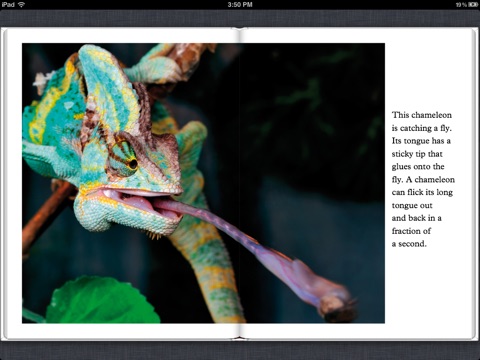Image resolution: width=480 pixels, height=360 pixels.
Task: Tap the text line 'can flick its long'
Action: point(422,192)
